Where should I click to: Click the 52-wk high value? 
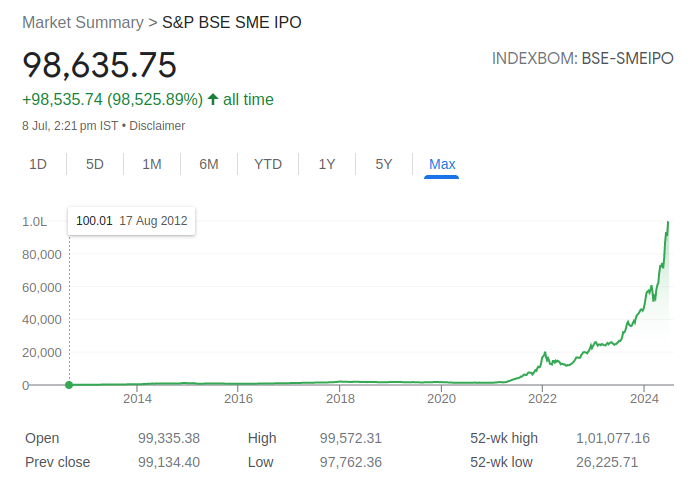(x=613, y=438)
